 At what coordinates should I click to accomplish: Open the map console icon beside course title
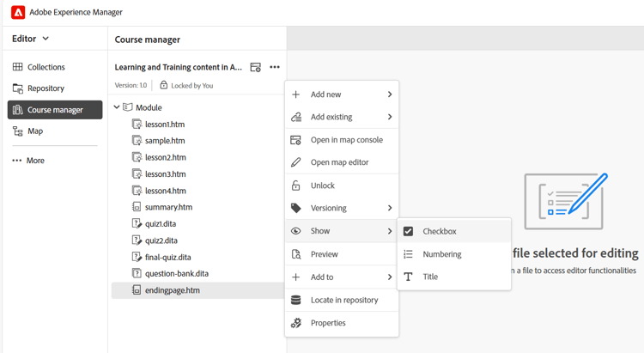coord(255,67)
